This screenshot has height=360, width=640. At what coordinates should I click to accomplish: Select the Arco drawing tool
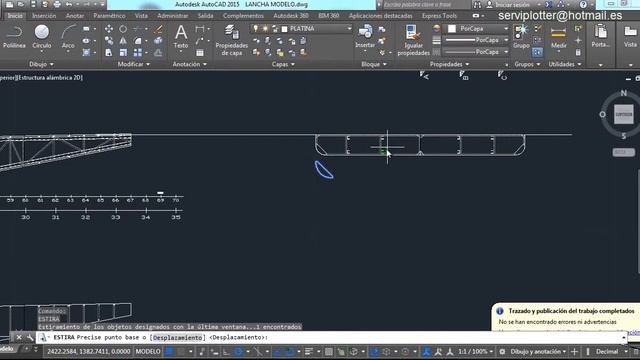(68, 36)
